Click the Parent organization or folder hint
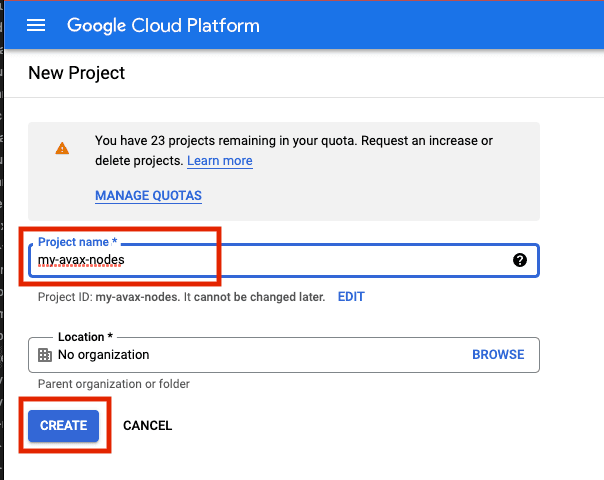Viewport: 604px width, 480px height. tap(113, 384)
